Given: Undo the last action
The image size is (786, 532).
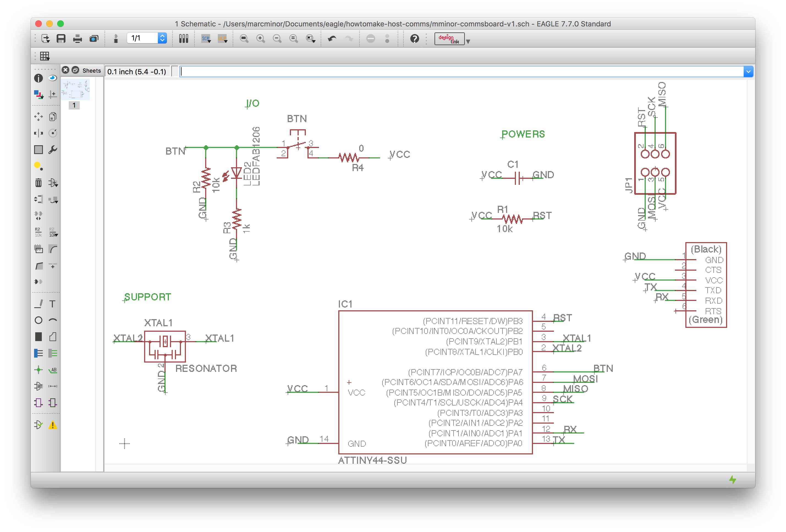Looking at the screenshot, I should coord(332,39).
